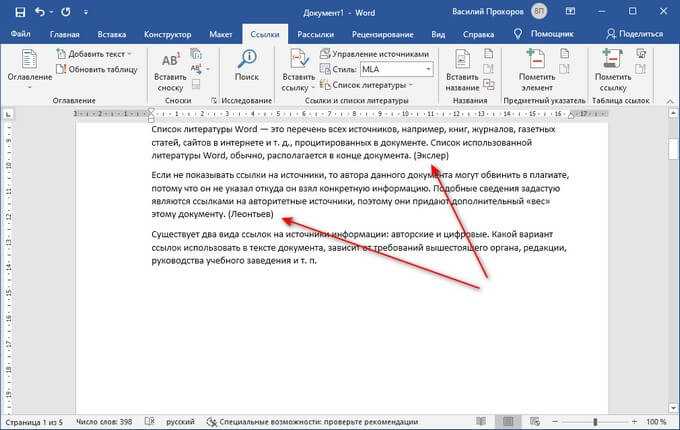Open the undo history dropdown arrow
This screenshot has width=680, height=430.
pos(51,12)
